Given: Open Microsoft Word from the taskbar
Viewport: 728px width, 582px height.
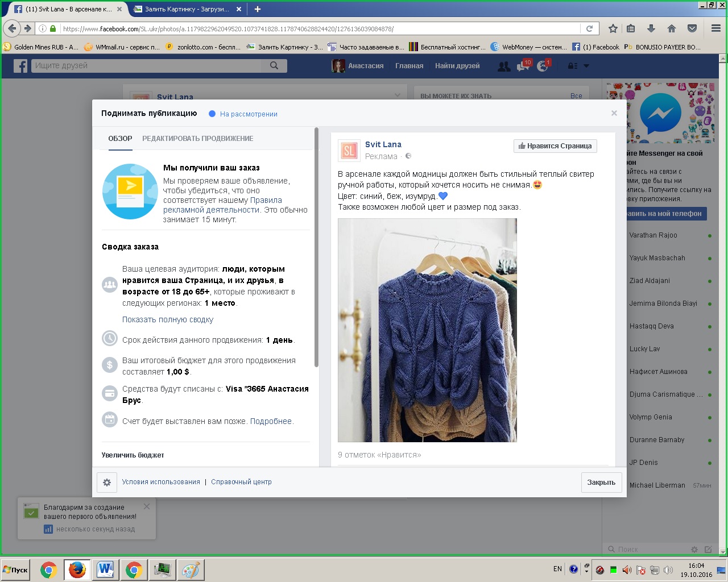Looking at the screenshot, I should tap(106, 569).
